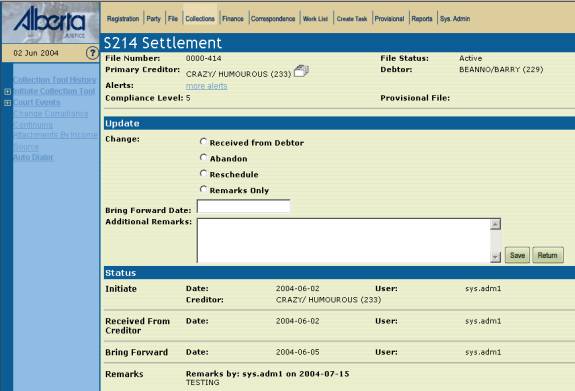Click the Active file status value
The width and height of the screenshot is (575, 391).
click(x=470, y=58)
